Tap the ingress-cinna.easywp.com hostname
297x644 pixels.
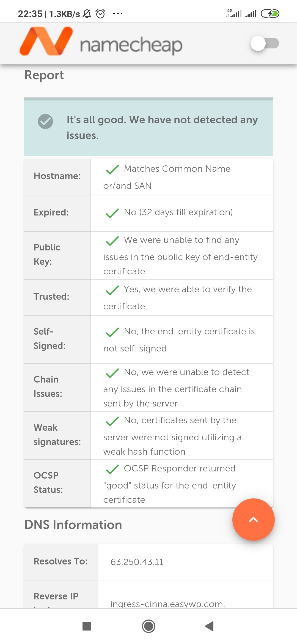pyautogui.click(x=167, y=604)
